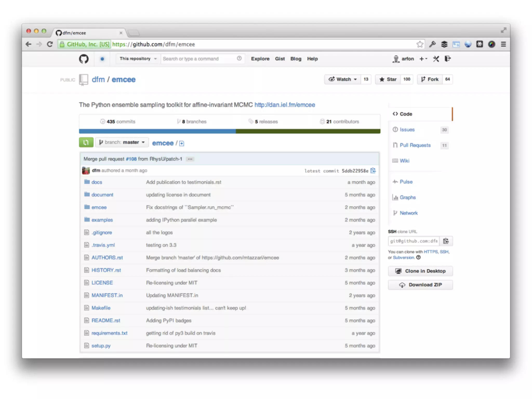Copy latest commit SHA clipboard icon
532x399 pixels.
point(373,171)
